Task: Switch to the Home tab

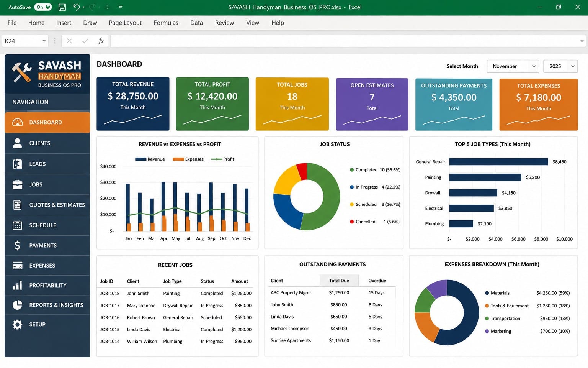Action: coord(36,23)
